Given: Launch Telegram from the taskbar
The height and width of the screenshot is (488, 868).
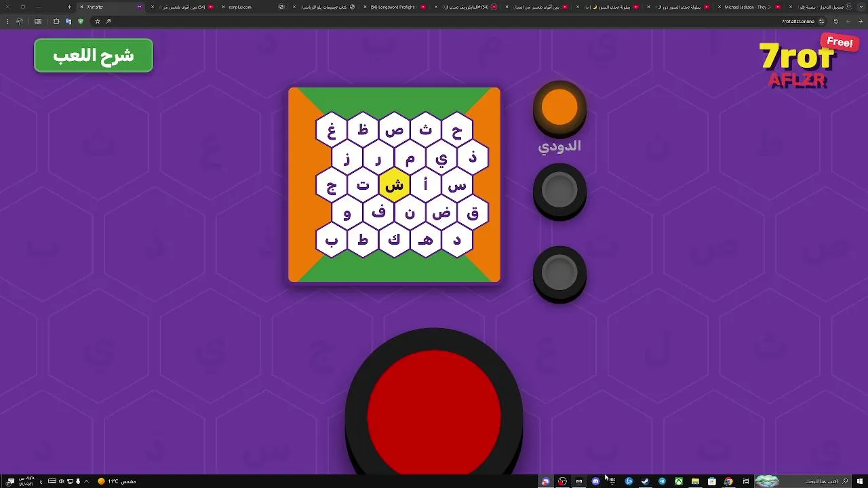Looking at the screenshot, I should click(662, 481).
